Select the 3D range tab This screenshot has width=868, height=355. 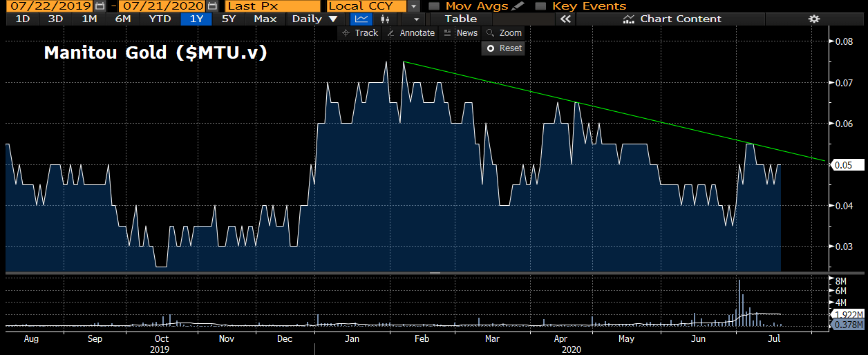(56, 19)
